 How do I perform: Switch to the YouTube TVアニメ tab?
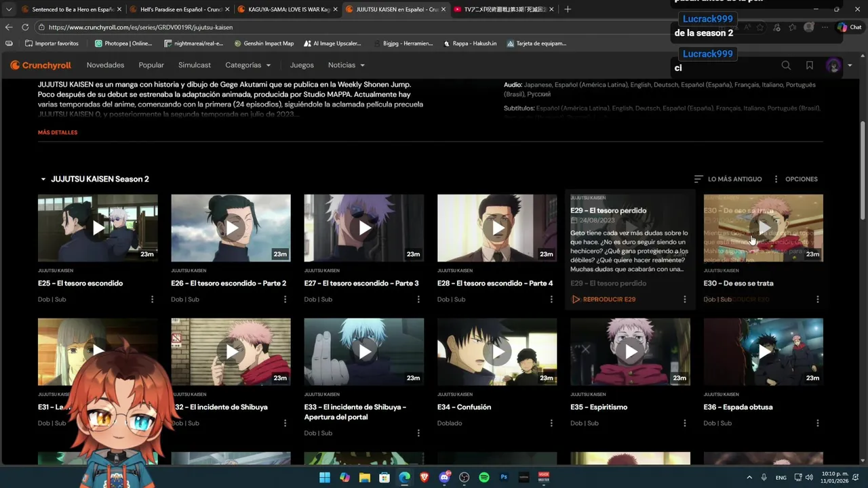coord(505,9)
